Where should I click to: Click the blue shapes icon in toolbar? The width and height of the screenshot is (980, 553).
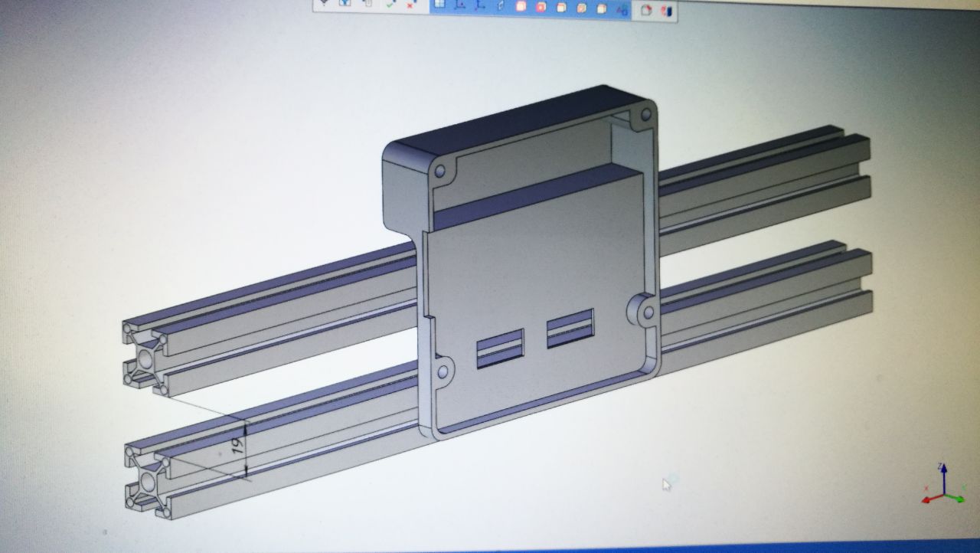coord(622,11)
